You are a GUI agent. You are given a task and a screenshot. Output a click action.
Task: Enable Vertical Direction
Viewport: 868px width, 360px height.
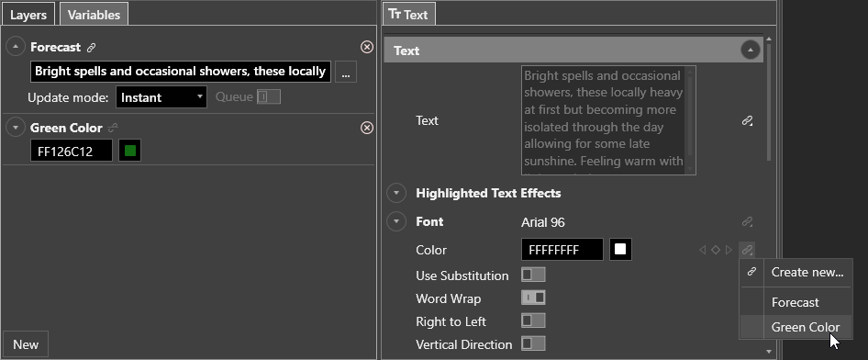(x=533, y=344)
